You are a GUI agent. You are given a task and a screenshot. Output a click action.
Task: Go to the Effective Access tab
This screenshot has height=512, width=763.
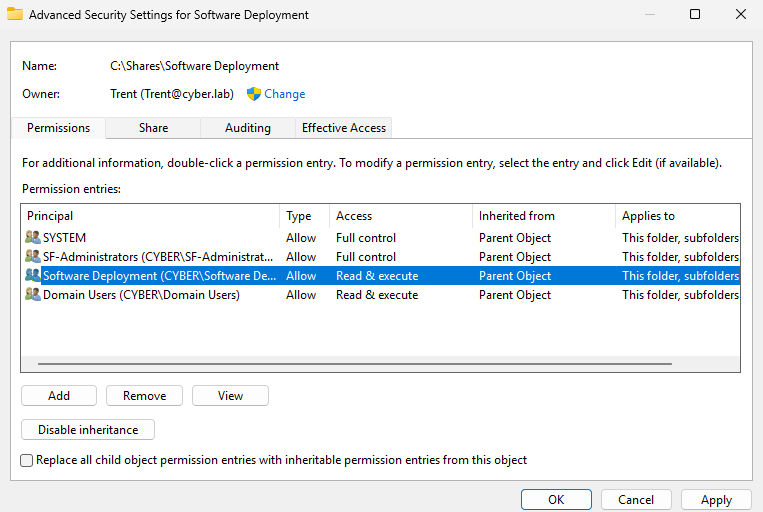[x=344, y=128]
